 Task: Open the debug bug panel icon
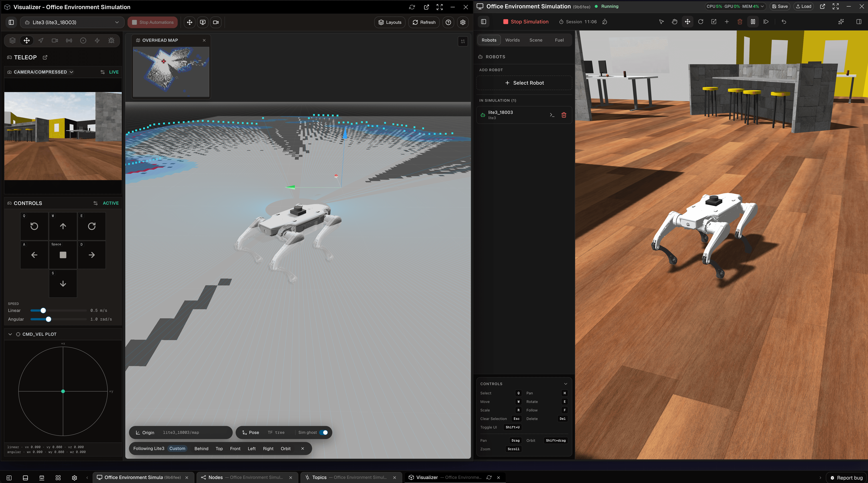pyautogui.click(x=111, y=40)
